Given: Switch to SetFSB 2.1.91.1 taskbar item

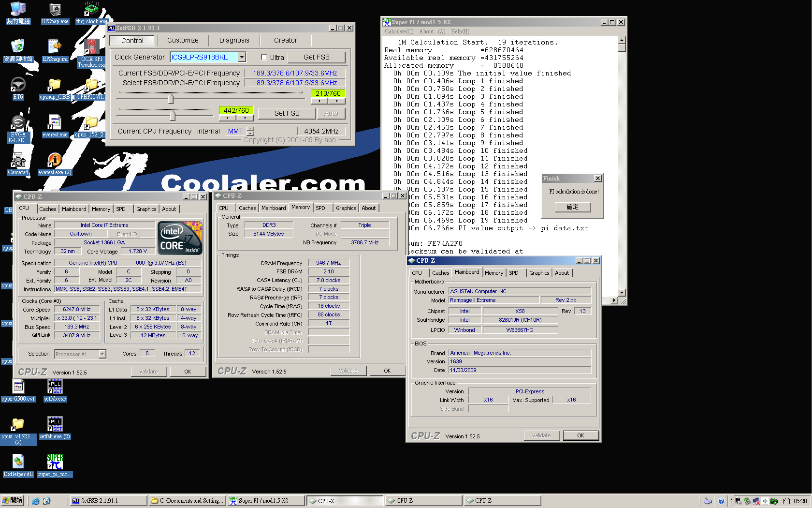Looking at the screenshot, I should [108, 501].
